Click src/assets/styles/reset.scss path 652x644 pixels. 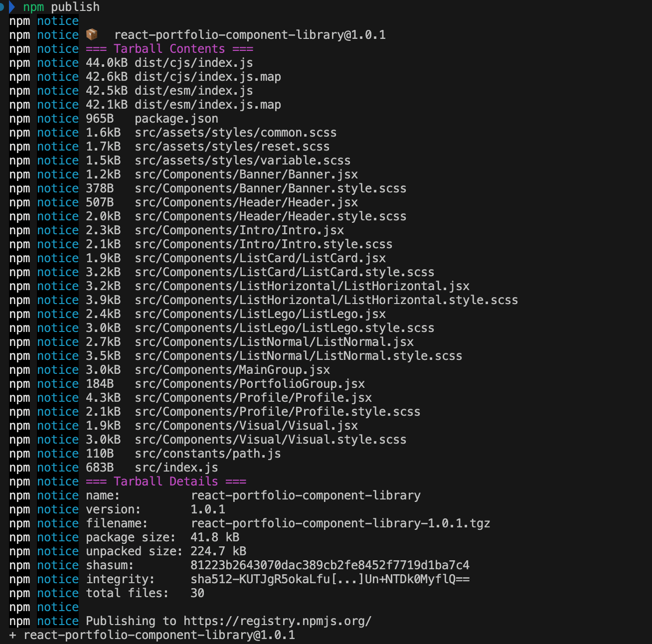coord(232,147)
